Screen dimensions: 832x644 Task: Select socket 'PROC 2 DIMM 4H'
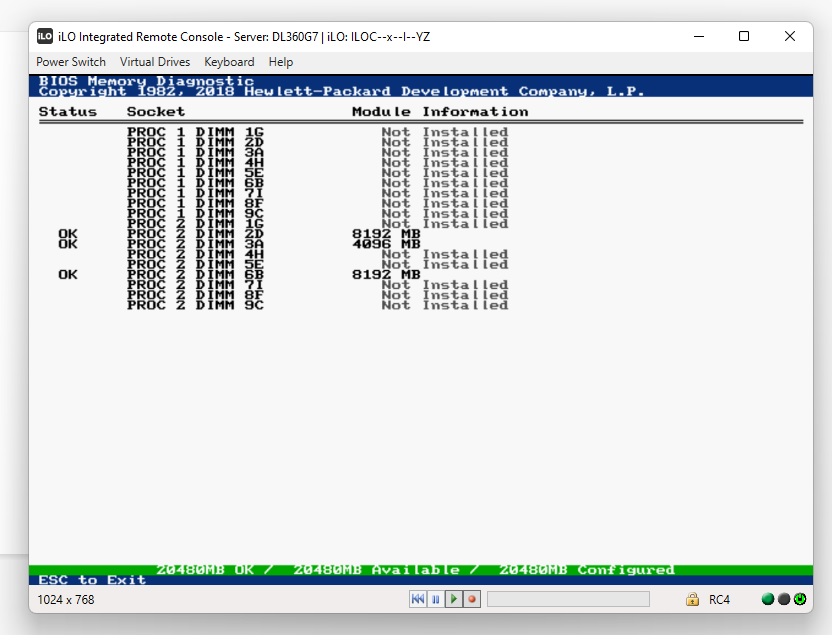pyautogui.click(x=195, y=254)
